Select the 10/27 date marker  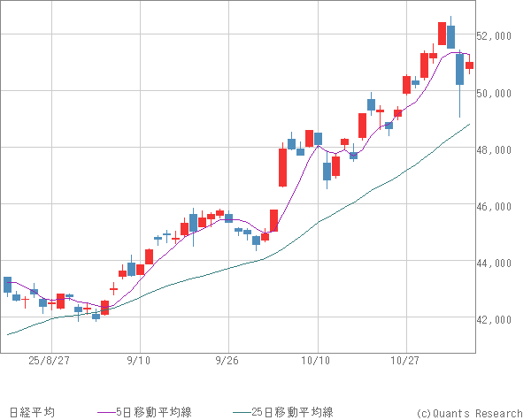click(x=405, y=361)
